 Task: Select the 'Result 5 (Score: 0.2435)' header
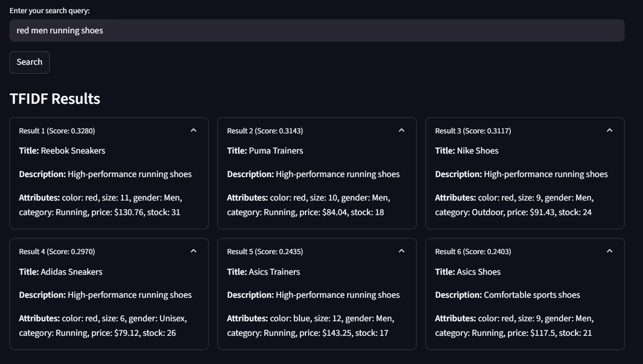[x=265, y=252]
